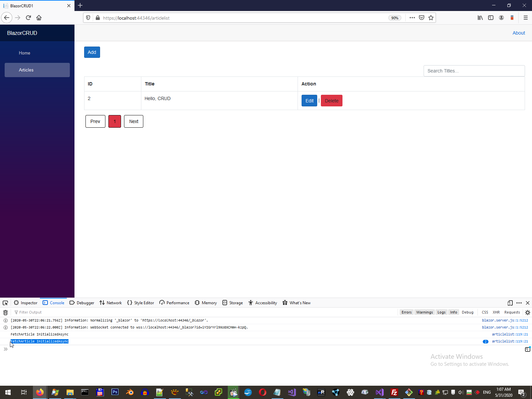The image size is (532, 399).
Task: Switch to the Storage tab
Action: coord(232,303)
